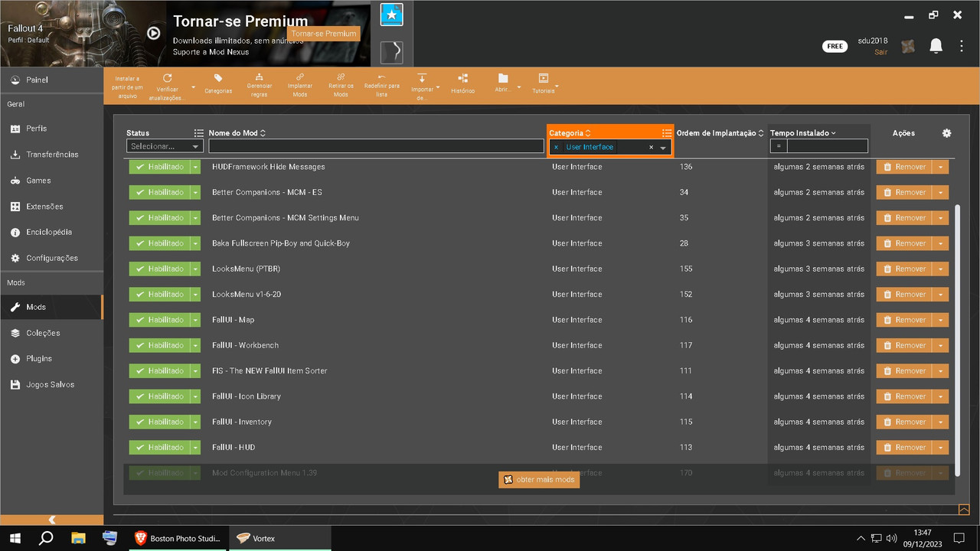Click the Status column filter list icon
The height and width of the screenshot is (551, 980).
[199, 133]
